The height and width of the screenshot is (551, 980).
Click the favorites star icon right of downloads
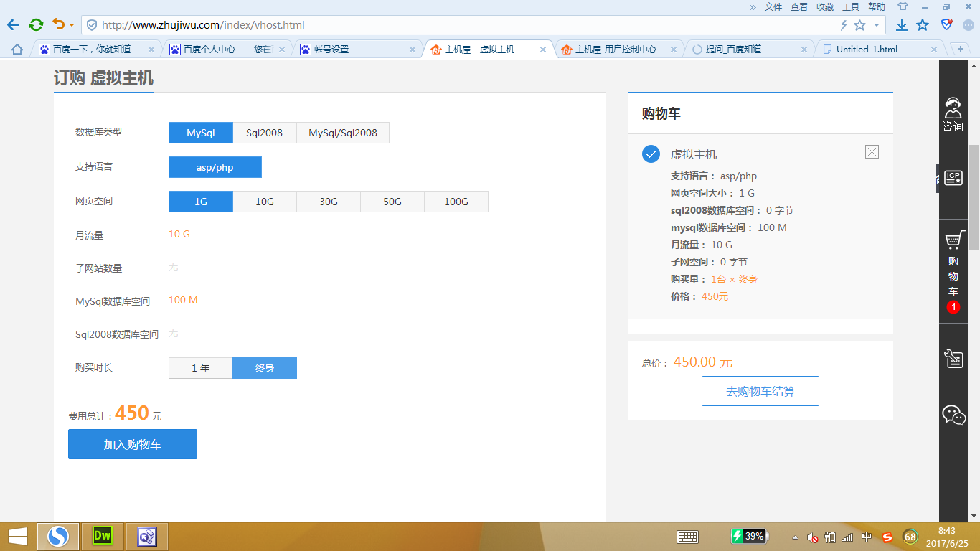(923, 25)
